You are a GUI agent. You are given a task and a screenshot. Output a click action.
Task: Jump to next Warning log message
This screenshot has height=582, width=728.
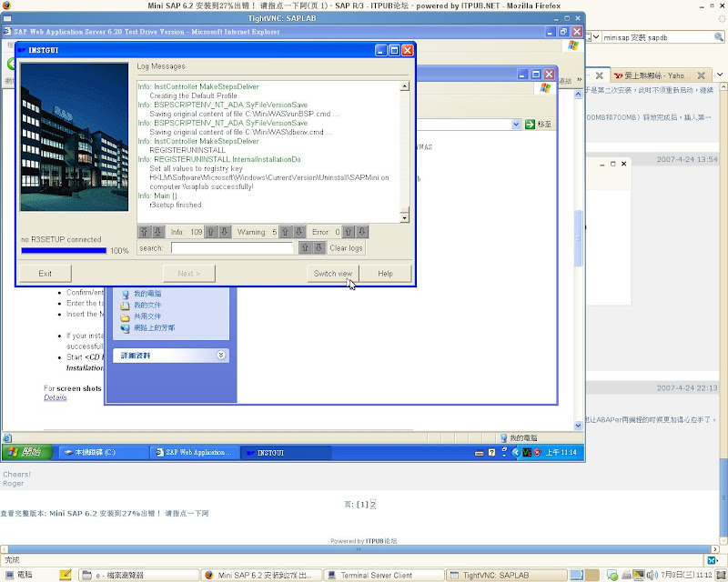(x=299, y=232)
